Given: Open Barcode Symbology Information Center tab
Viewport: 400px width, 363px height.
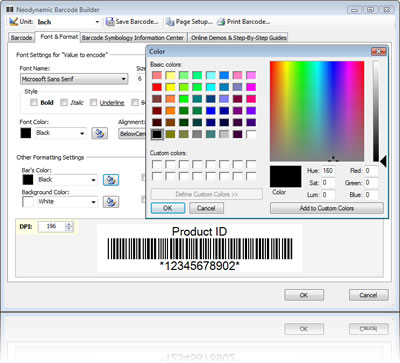Looking at the screenshot, I should (x=133, y=38).
